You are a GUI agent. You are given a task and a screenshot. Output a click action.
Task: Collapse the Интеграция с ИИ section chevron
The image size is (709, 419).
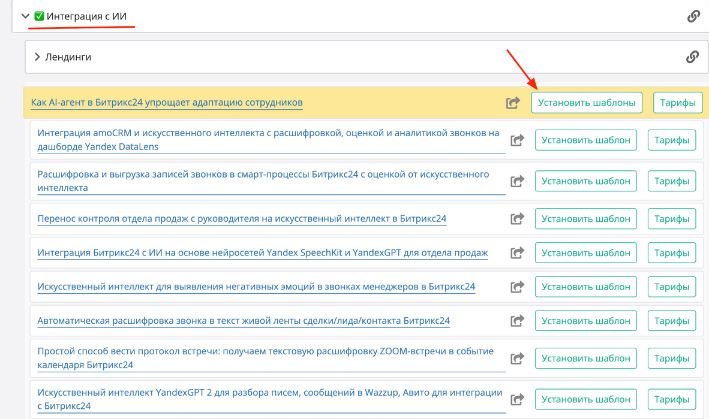(x=26, y=17)
